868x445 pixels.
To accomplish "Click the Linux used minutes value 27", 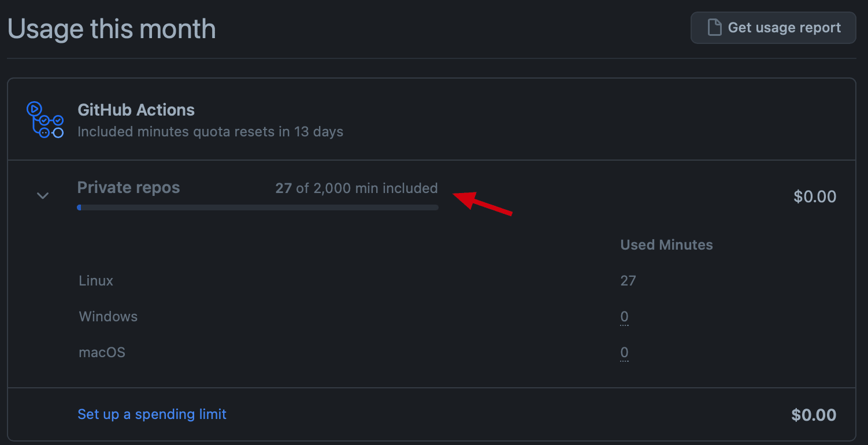I will [628, 281].
